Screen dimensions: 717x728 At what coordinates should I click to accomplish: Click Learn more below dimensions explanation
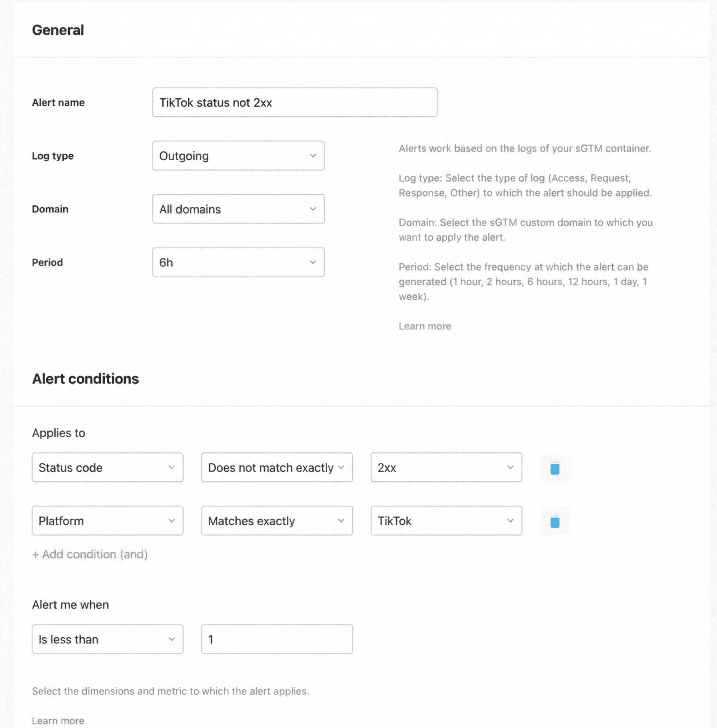click(58, 720)
